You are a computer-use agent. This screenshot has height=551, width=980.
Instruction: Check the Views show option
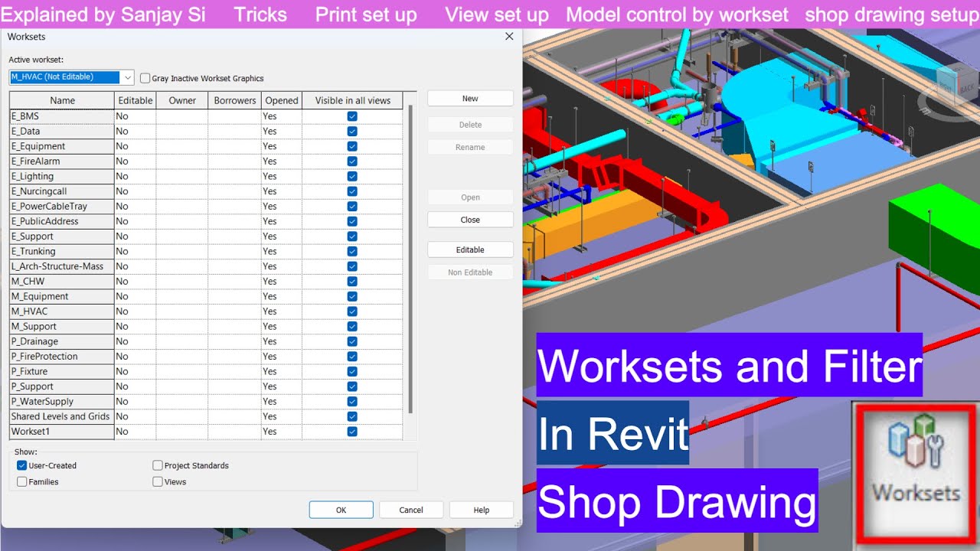coord(158,482)
